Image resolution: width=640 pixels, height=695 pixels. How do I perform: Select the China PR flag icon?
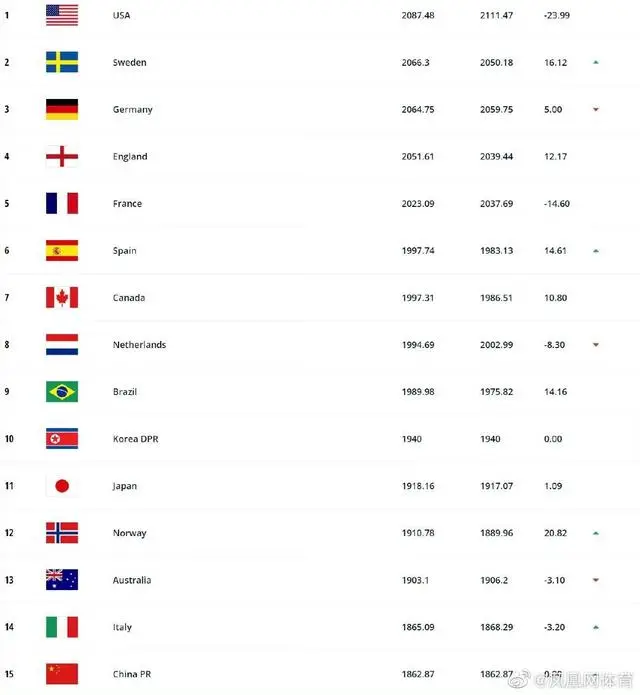coord(61,674)
